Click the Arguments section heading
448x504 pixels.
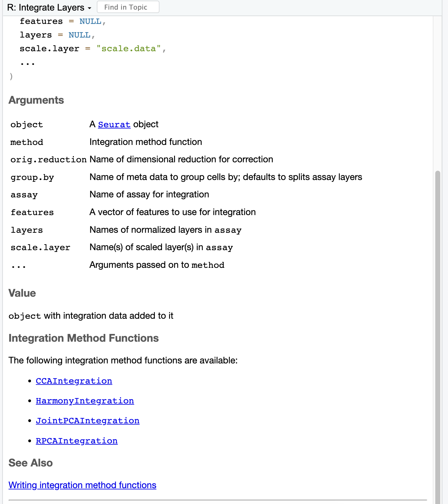pos(36,100)
